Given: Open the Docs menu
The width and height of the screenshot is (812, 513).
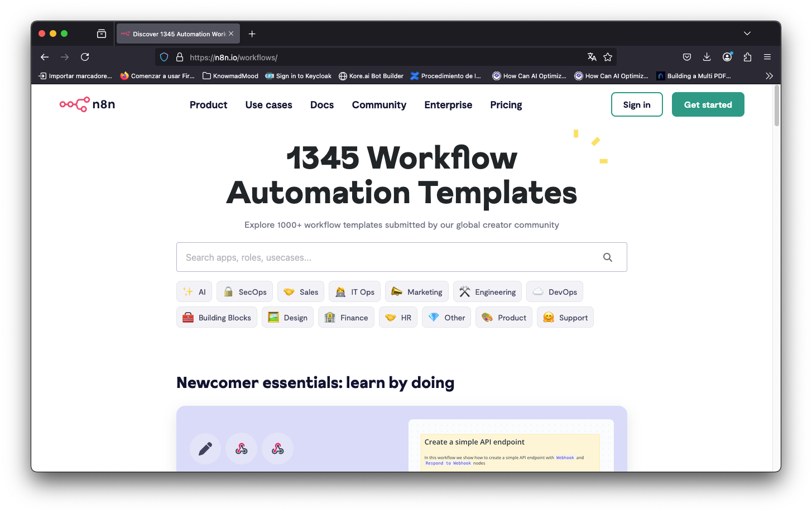Looking at the screenshot, I should point(322,105).
